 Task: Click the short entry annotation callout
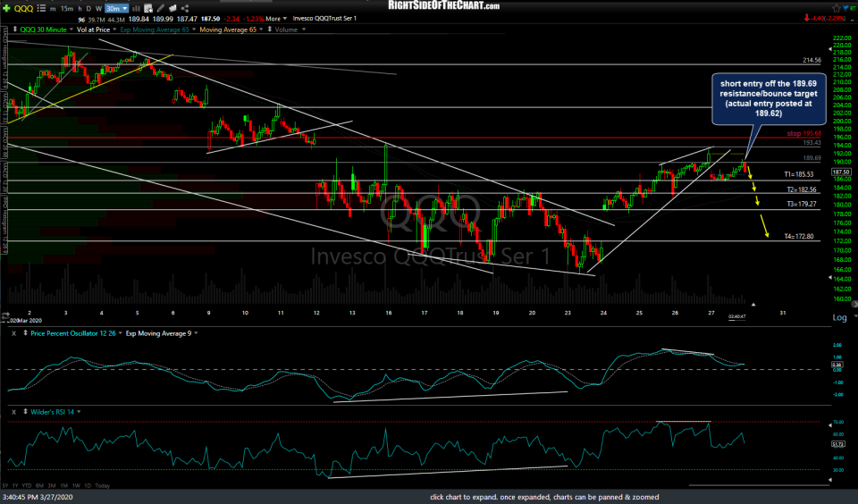[x=769, y=98]
